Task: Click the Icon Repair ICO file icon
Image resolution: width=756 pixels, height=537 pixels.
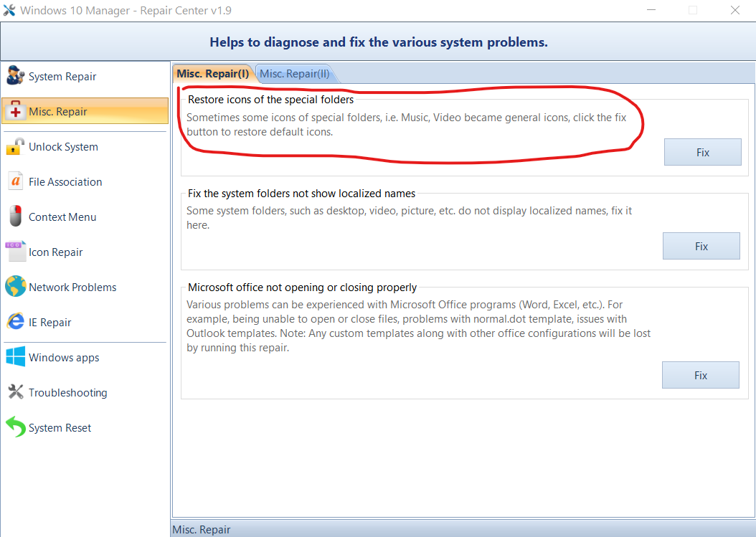Action: (16, 251)
